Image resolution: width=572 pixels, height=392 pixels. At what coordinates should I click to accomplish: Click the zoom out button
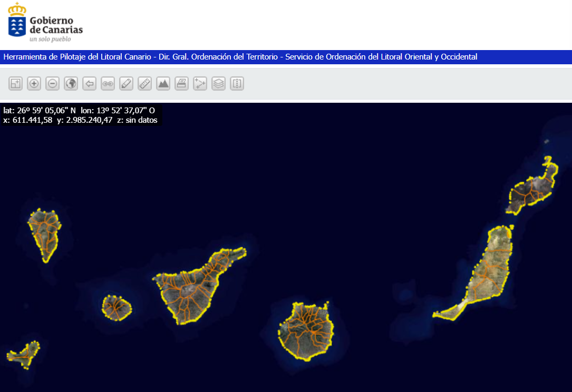53,83
